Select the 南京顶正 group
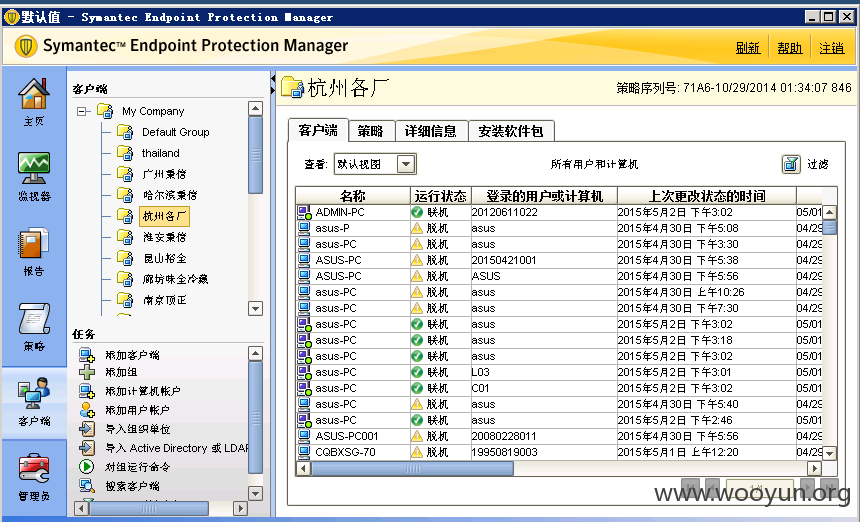Image resolution: width=860 pixels, height=522 pixels. [x=165, y=300]
